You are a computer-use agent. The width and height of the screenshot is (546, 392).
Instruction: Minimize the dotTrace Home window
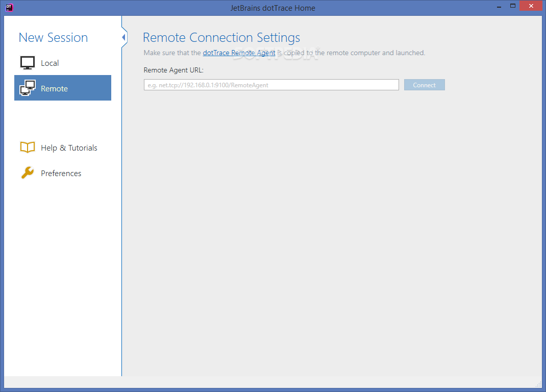pos(499,6)
